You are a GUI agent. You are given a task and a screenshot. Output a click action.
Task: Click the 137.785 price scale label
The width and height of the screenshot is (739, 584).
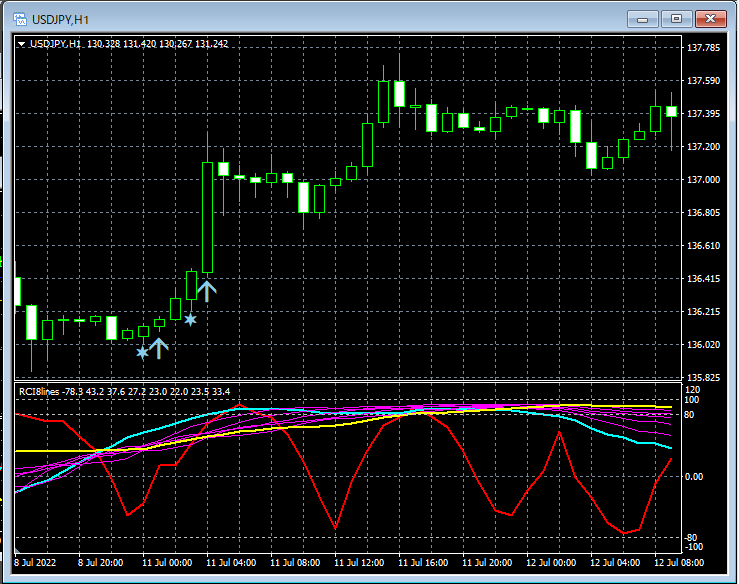click(704, 48)
